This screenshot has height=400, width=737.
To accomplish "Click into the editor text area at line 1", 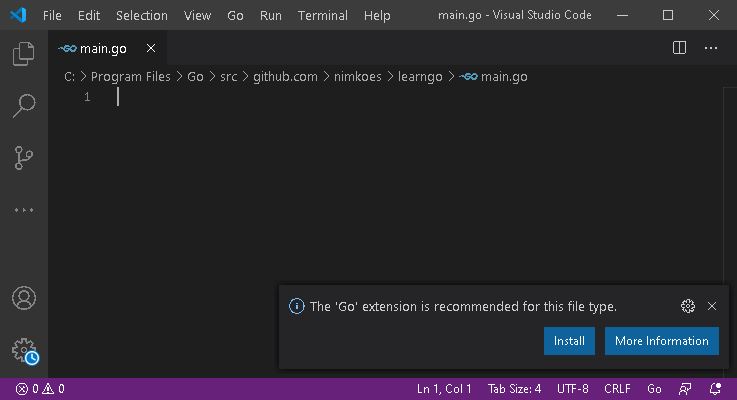I will click(418, 97).
